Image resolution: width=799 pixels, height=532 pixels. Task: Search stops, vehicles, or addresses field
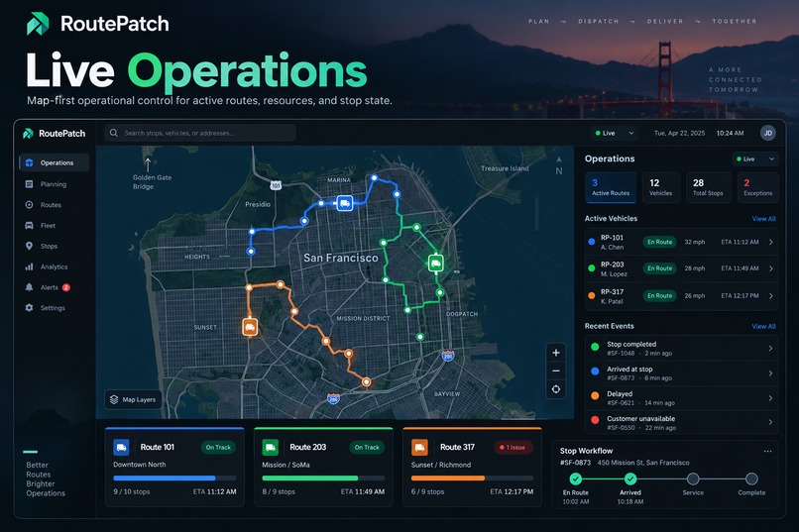coord(200,133)
